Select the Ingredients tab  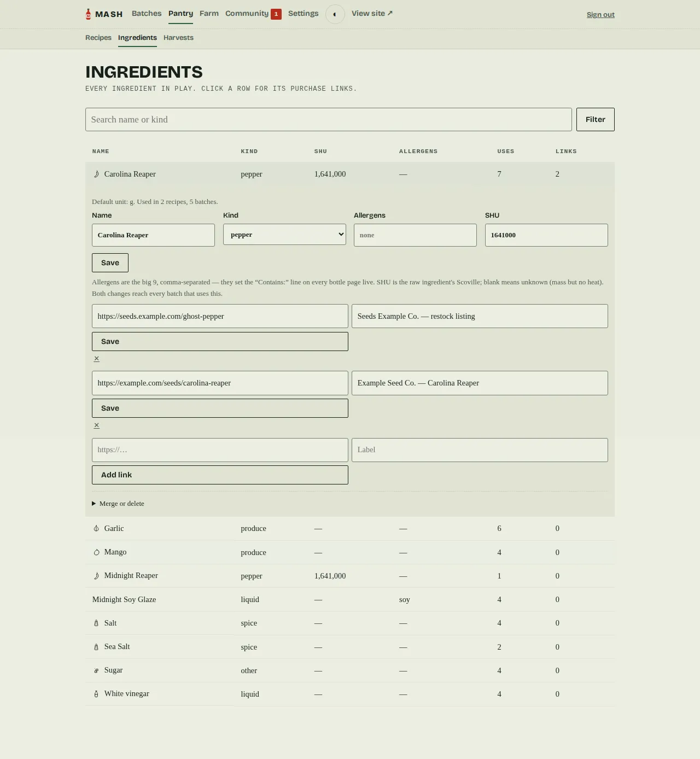[137, 38]
